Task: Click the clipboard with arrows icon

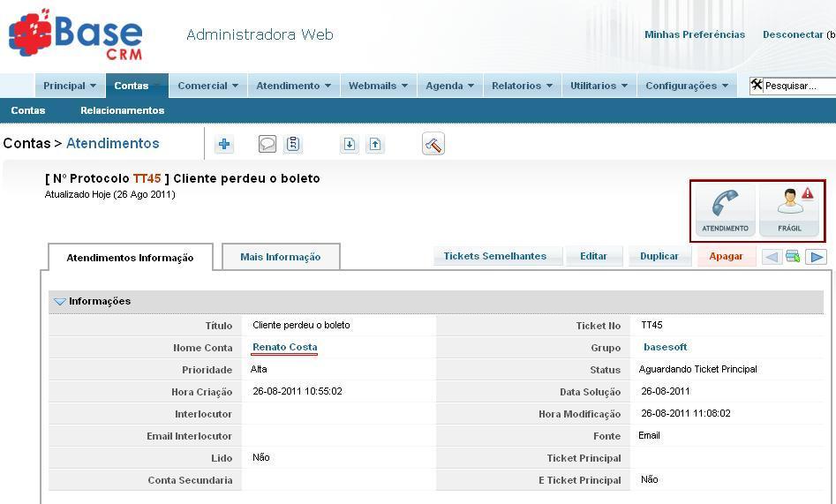Action: [293, 145]
